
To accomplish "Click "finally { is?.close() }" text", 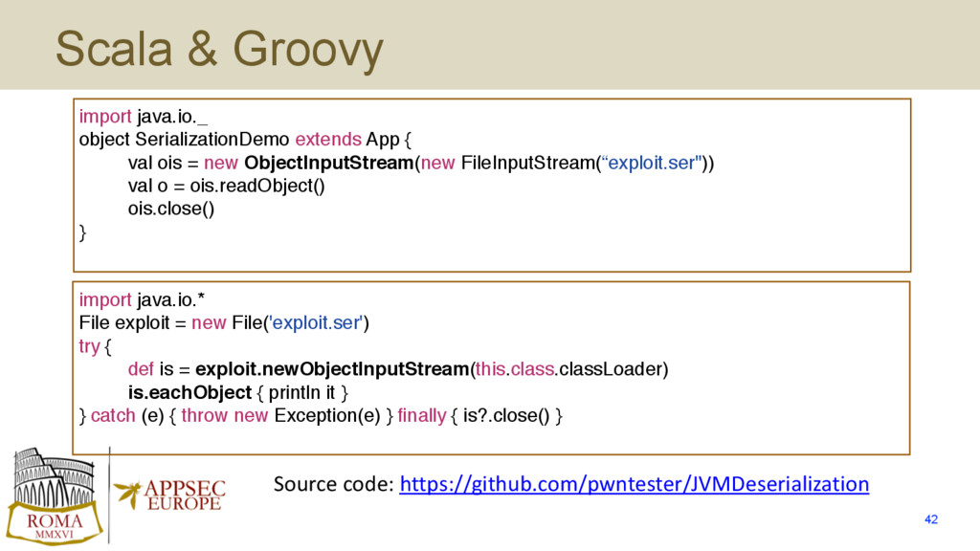I will click(480, 415).
